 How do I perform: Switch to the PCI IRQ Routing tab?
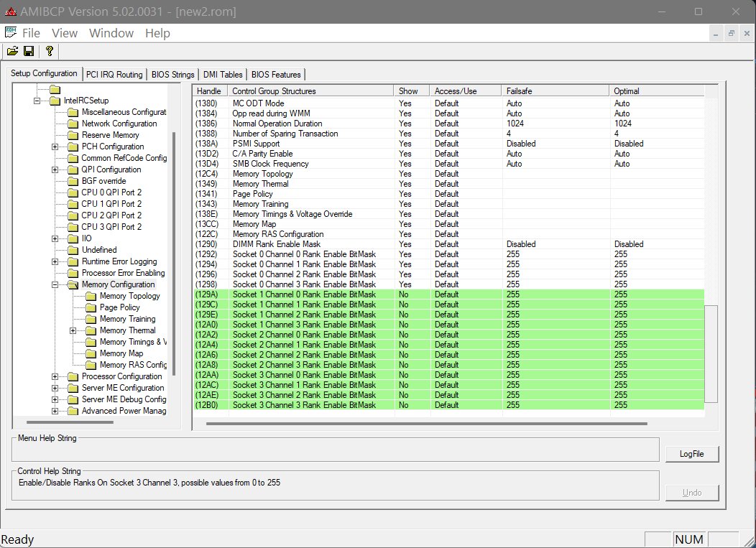tap(114, 74)
